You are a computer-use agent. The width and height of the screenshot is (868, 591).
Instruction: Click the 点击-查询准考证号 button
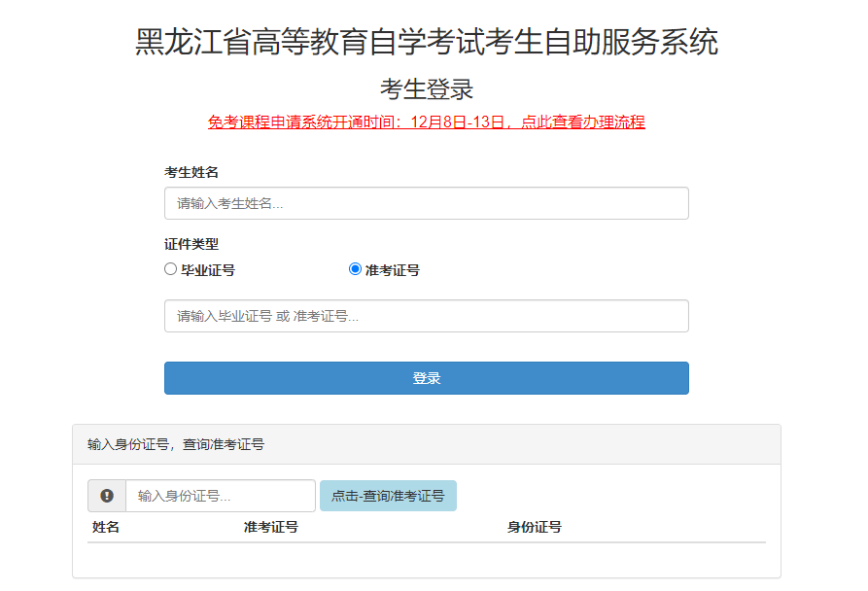coord(388,496)
